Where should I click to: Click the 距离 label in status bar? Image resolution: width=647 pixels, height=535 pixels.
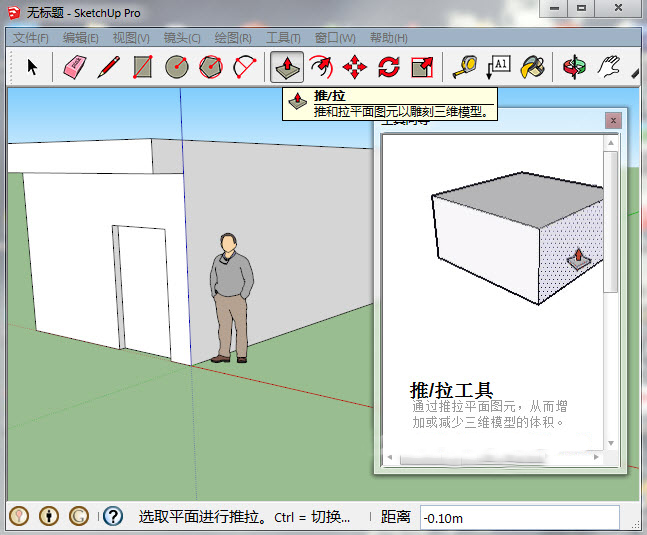click(395, 517)
